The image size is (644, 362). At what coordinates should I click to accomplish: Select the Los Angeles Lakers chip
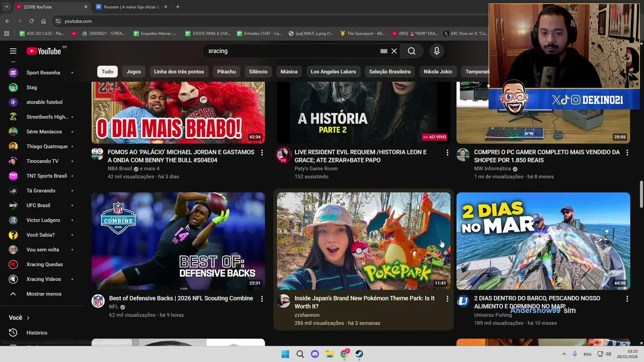(x=333, y=71)
